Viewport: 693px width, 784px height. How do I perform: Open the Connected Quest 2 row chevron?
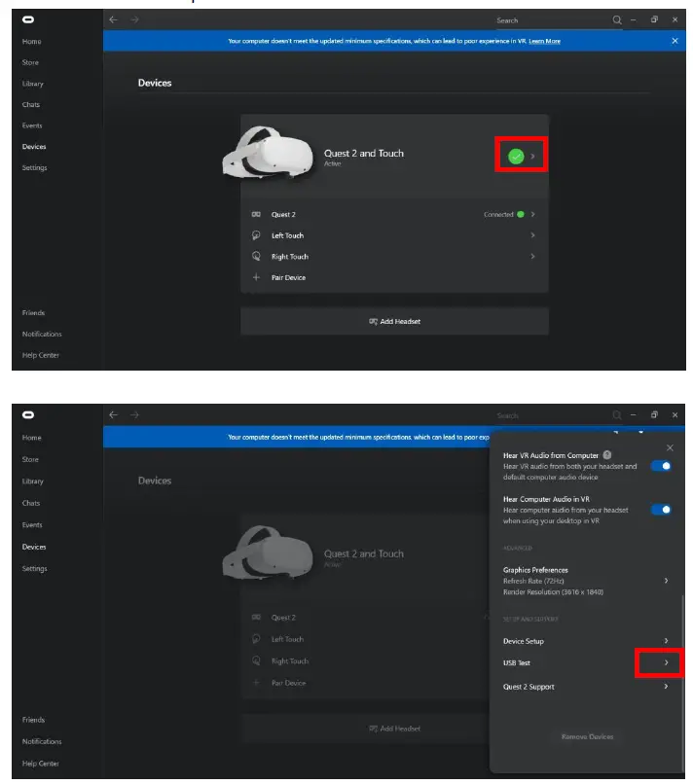532,215
